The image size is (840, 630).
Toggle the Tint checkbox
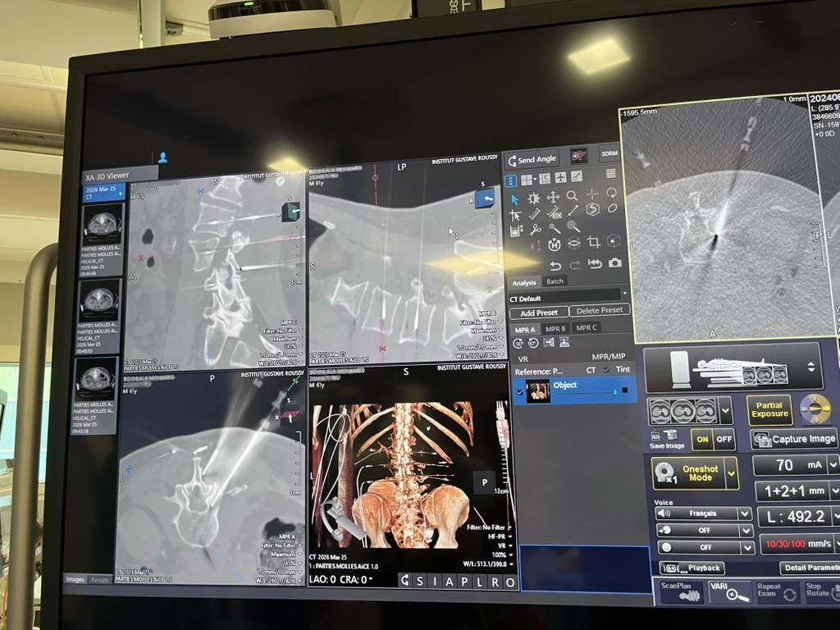click(606, 370)
